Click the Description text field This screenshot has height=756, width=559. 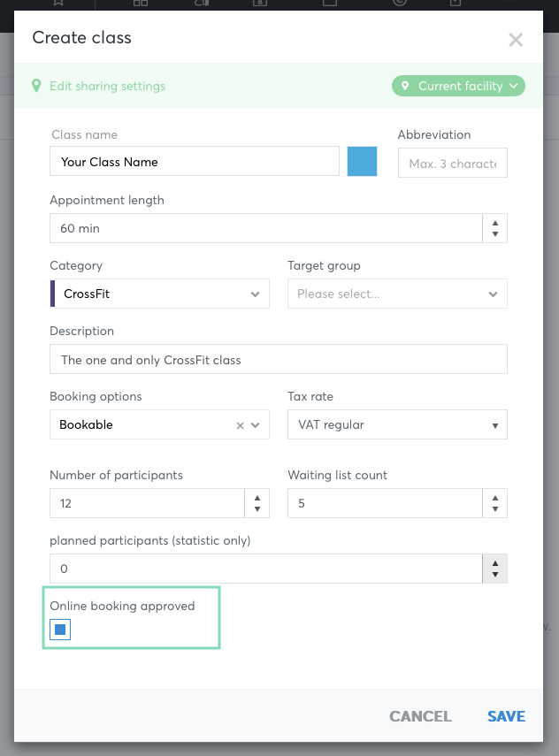tap(279, 359)
